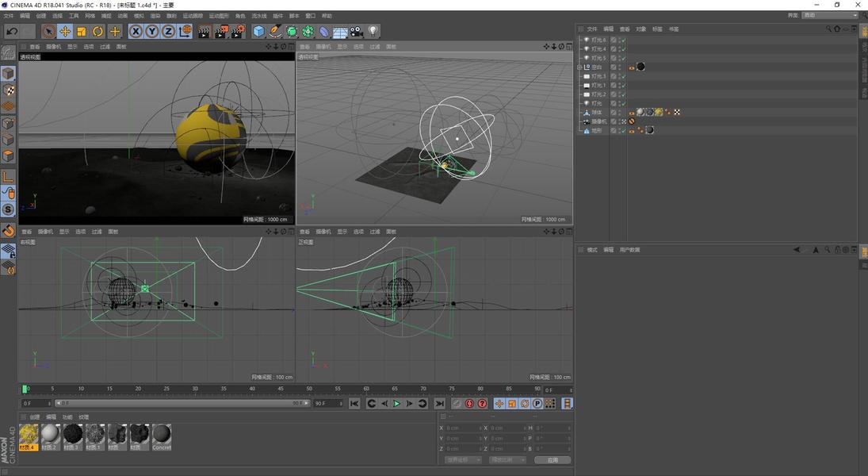
Task: Open the 界面 layout dropdown
Action: click(x=830, y=15)
